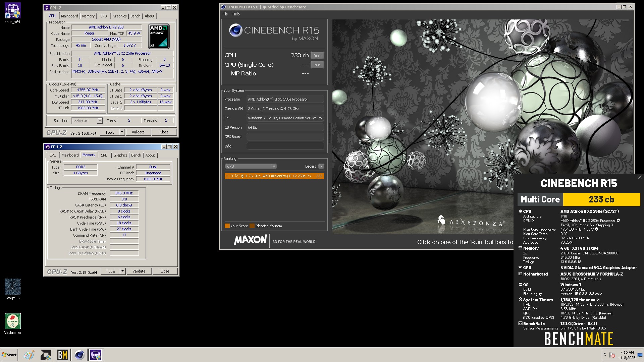The width and height of the screenshot is (644, 362).
Task: Open BenchMate BM taskbar icon
Action: coord(62,355)
